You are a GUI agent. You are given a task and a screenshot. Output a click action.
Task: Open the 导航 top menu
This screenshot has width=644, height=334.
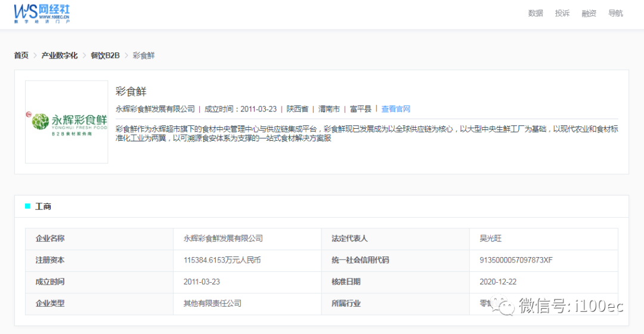click(616, 13)
